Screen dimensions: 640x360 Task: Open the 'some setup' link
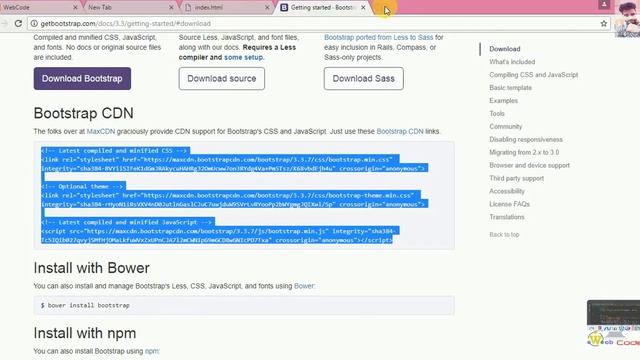click(x=243, y=57)
